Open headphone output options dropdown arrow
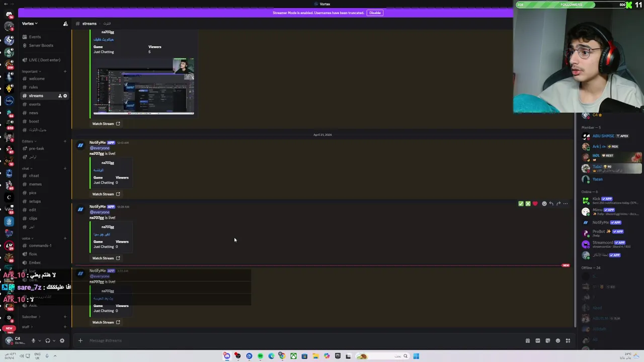 [x=54, y=340]
